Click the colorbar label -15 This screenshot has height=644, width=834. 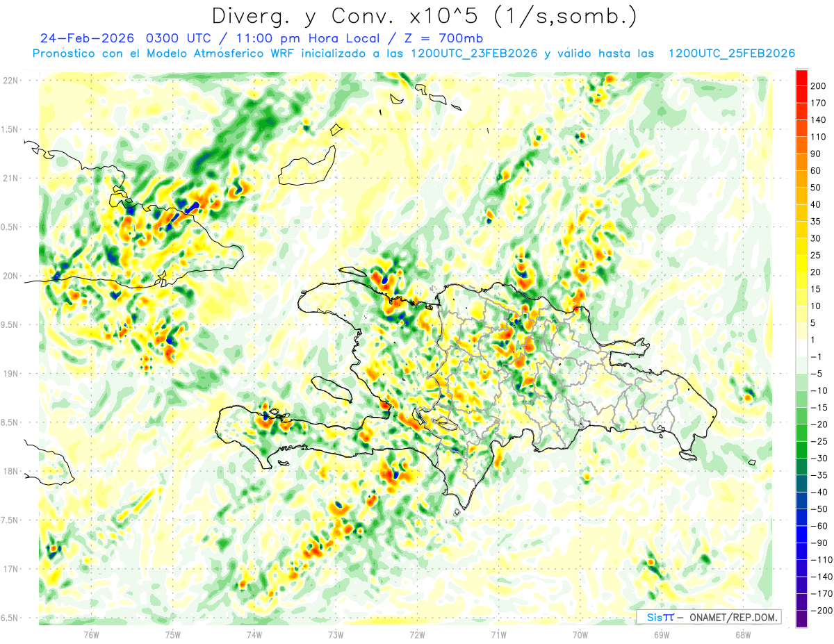[819, 408]
